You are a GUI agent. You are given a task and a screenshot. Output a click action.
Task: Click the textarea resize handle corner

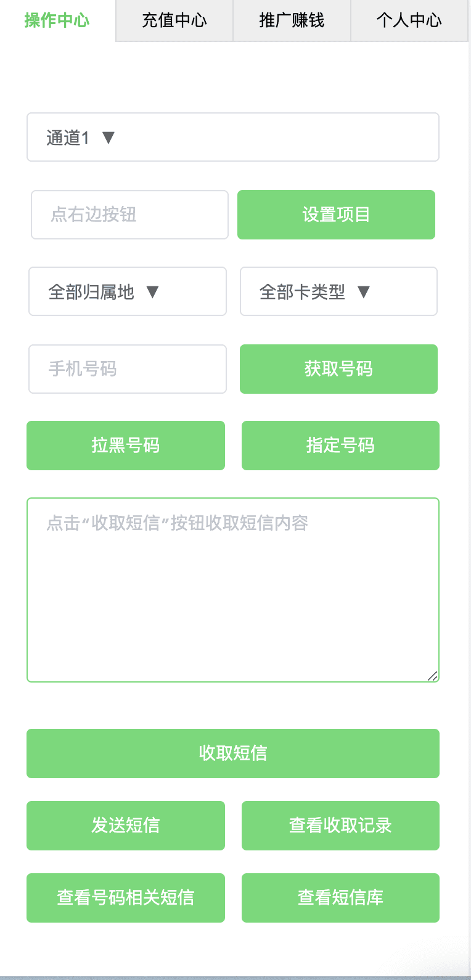(x=433, y=676)
